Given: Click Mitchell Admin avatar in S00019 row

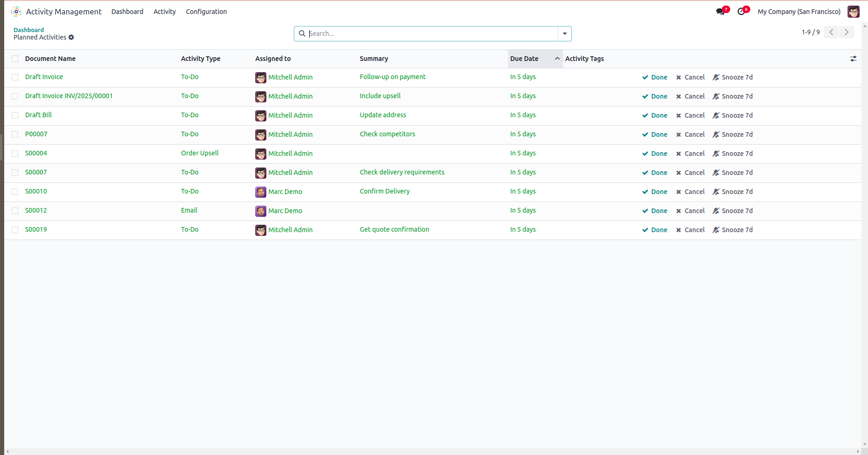Looking at the screenshot, I should [261, 230].
